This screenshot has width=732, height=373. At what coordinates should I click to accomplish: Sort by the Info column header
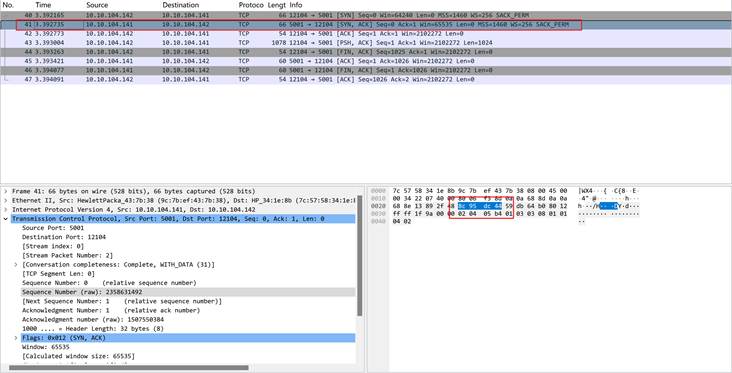coord(296,5)
